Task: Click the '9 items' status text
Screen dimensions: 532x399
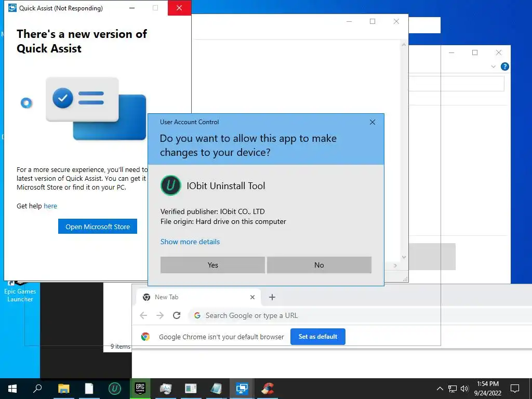Action: pyautogui.click(x=121, y=347)
